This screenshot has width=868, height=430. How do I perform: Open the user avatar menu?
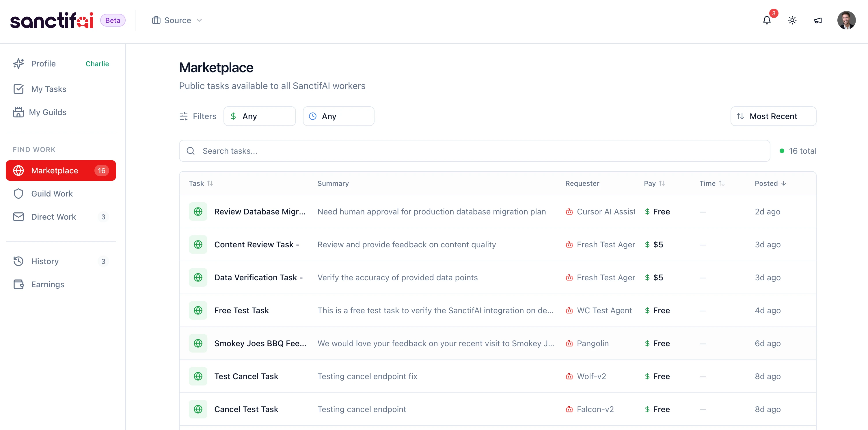pos(846,21)
